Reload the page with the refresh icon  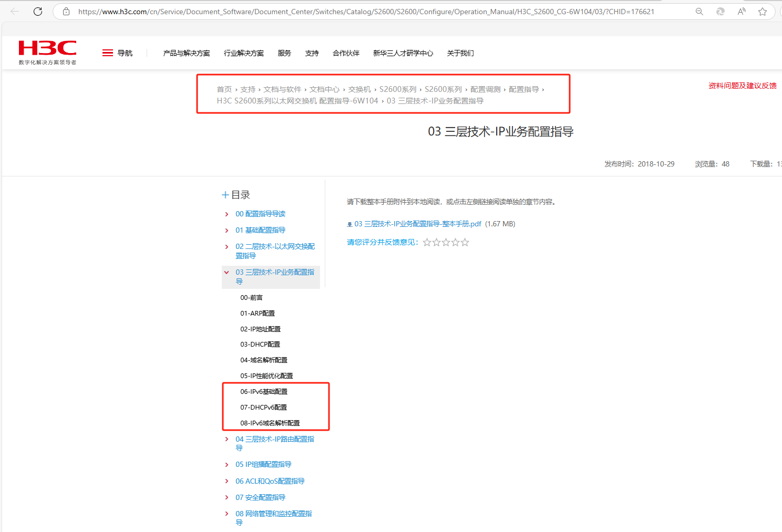click(x=38, y=12)
